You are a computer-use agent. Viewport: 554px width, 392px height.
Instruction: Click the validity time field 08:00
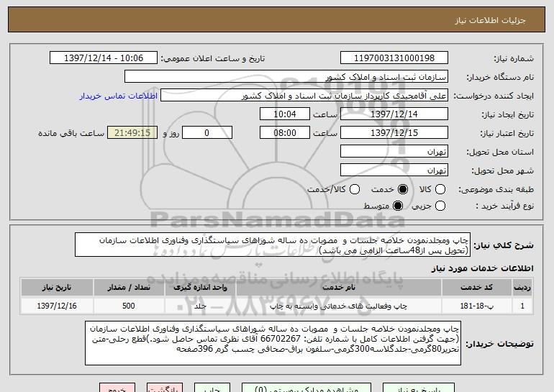285,133
